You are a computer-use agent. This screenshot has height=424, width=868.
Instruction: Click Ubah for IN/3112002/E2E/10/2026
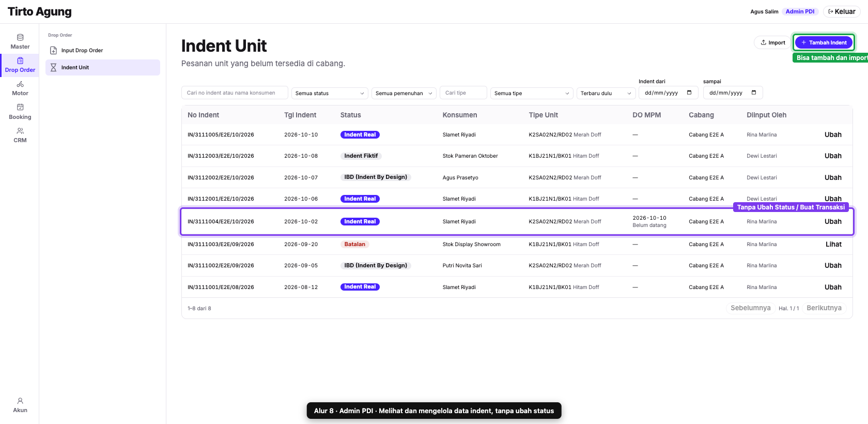833,177
